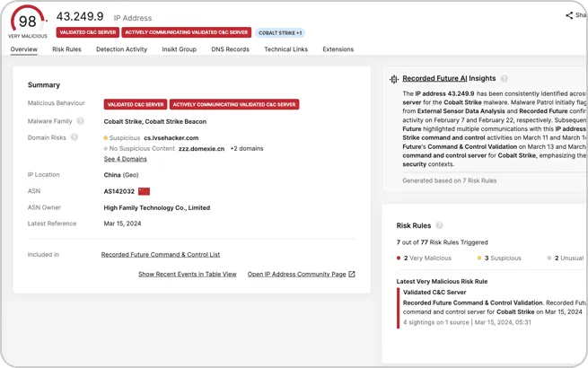
Task: Click IP Location value China (Geo)
Action: pos(121,175)
